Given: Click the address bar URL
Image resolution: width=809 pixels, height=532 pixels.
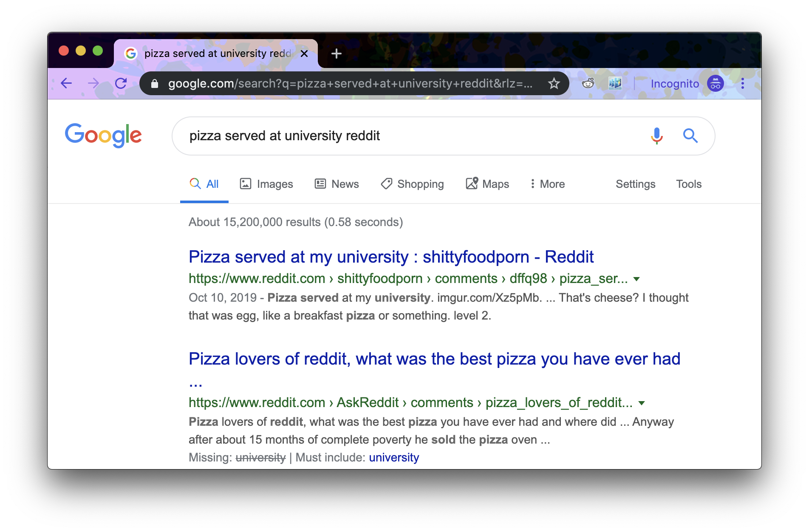Looking at the screenshot, I should [x=350, y=84].
